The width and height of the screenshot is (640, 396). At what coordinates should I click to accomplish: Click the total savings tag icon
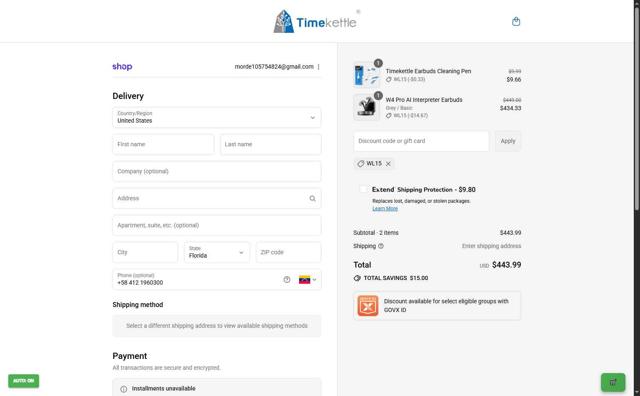tap(357, 278)
